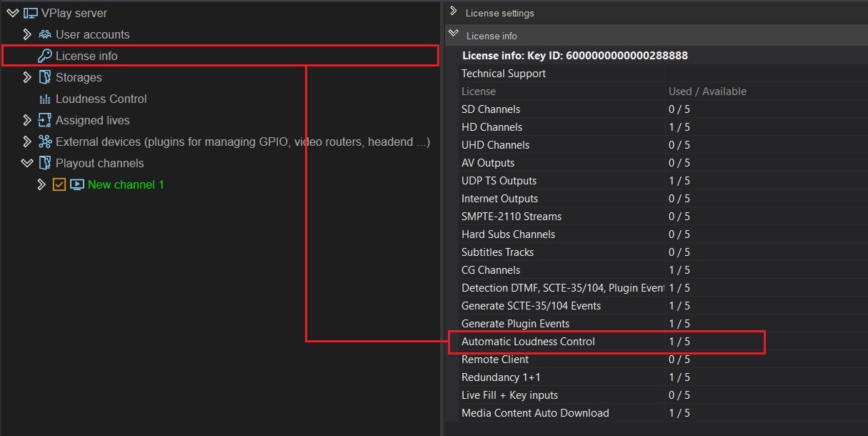Select Playout channels tree item
Screen dimensions: 868x436
[x=100, y=163]
